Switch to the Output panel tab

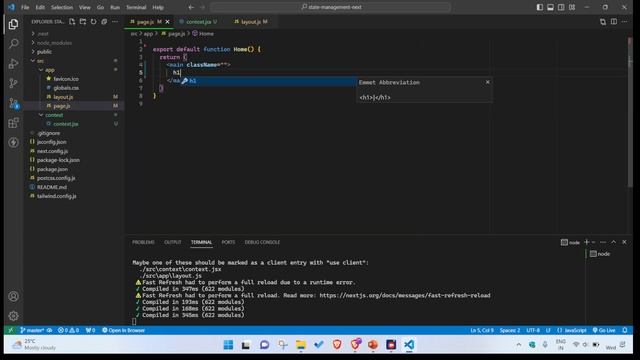(173, 242)
